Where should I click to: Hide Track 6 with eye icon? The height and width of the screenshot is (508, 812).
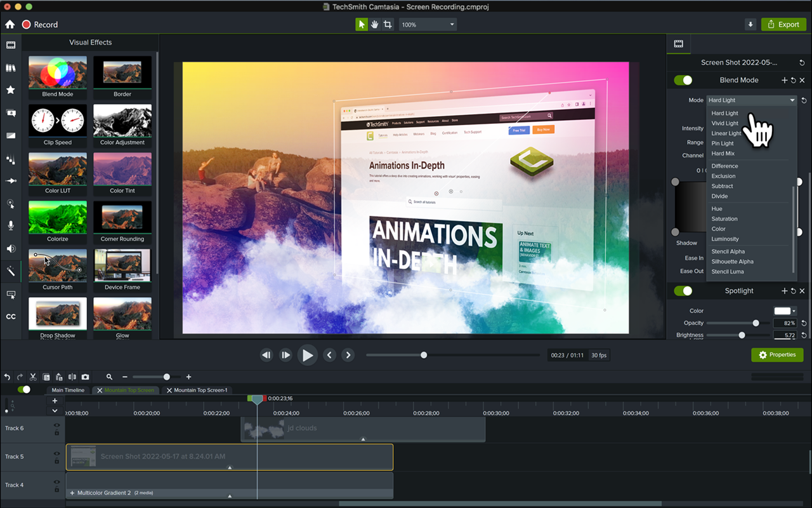(56, 425)
